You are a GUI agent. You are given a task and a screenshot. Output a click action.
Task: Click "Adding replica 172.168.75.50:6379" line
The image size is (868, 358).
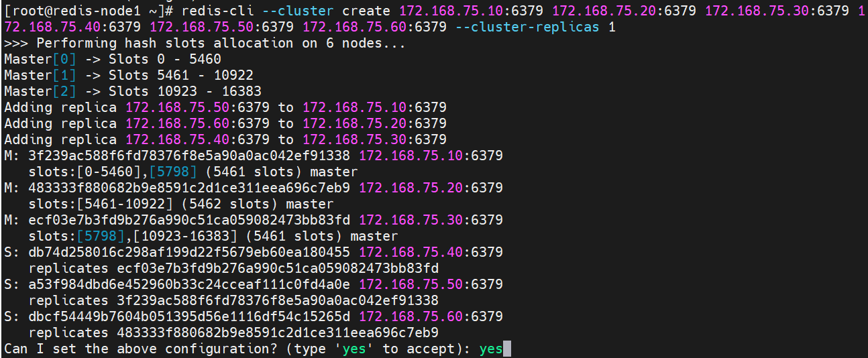coord(225,107)
